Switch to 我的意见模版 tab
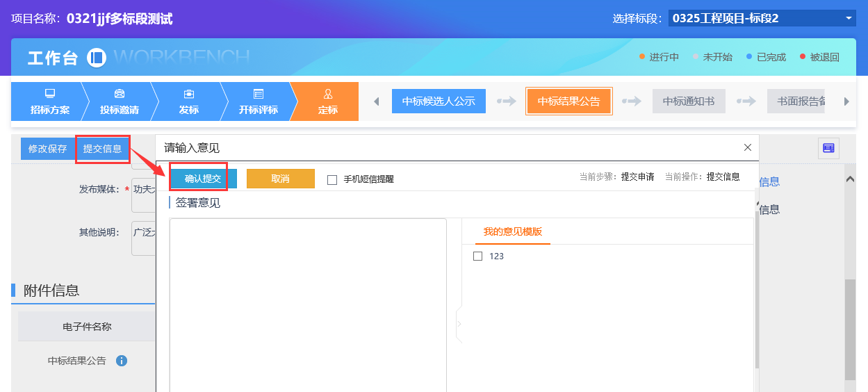Viewport: 868px width, 392px height. click(512, 231)
